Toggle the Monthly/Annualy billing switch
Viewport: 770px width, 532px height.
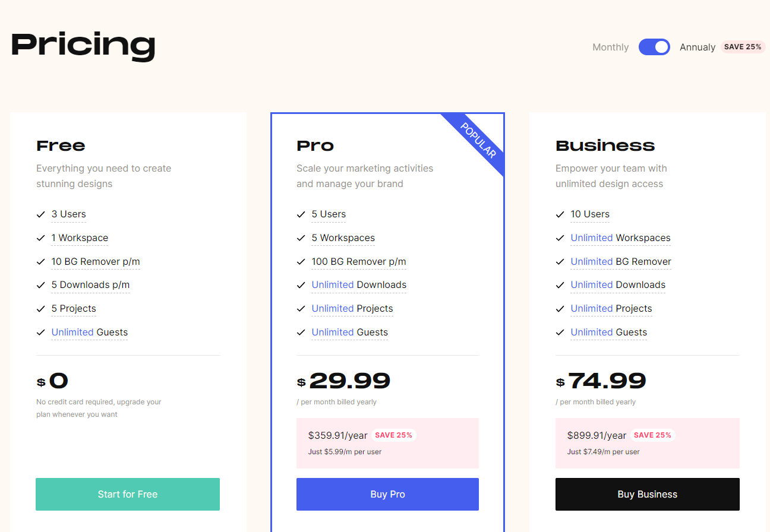click(x=654, y=47)
